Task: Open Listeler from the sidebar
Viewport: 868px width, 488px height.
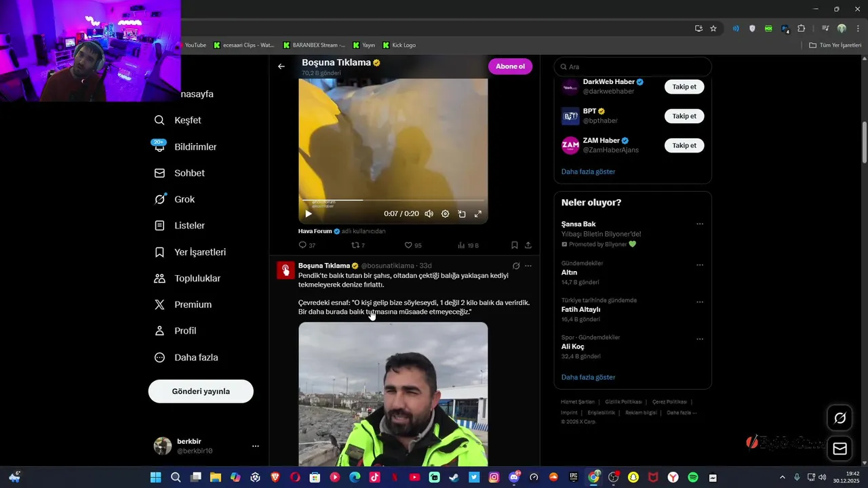Action: (x=179, y=225)
